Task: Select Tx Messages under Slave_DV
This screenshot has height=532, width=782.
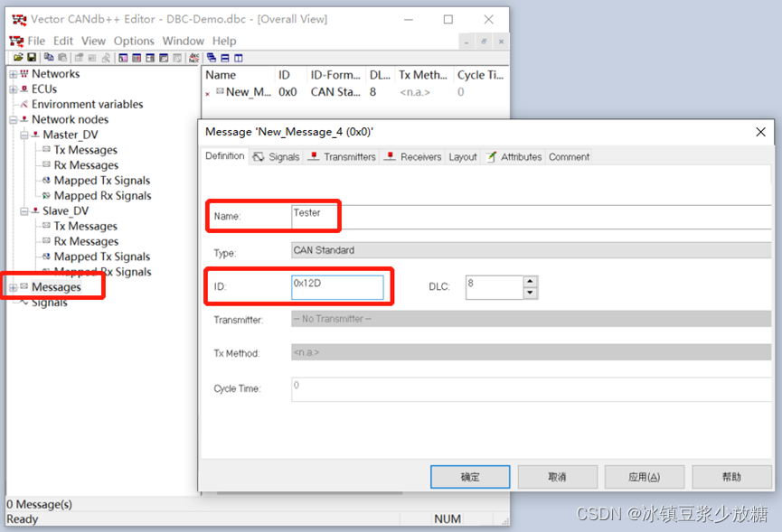Action: 85,227
